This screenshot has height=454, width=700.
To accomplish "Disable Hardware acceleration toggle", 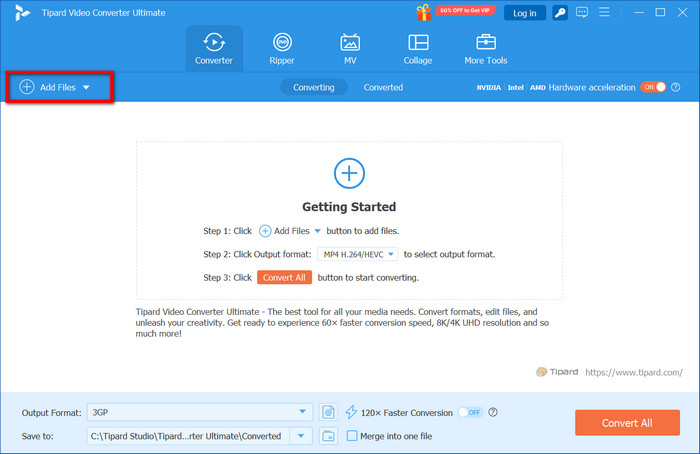I will 654,87.
